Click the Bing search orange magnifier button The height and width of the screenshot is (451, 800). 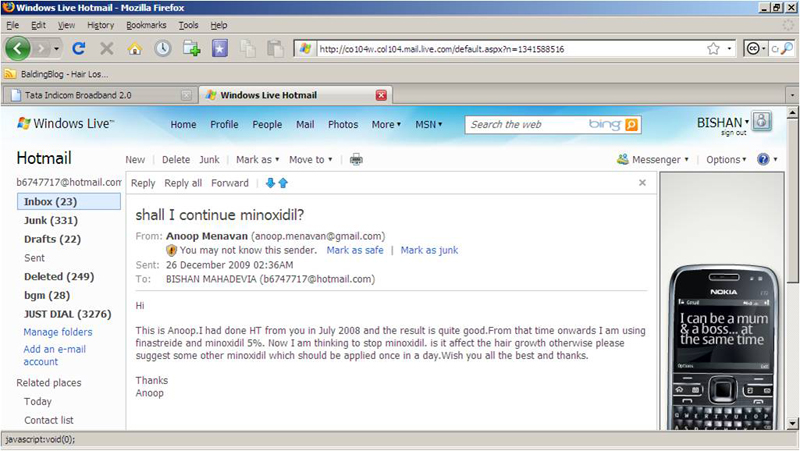coord(631,125)
